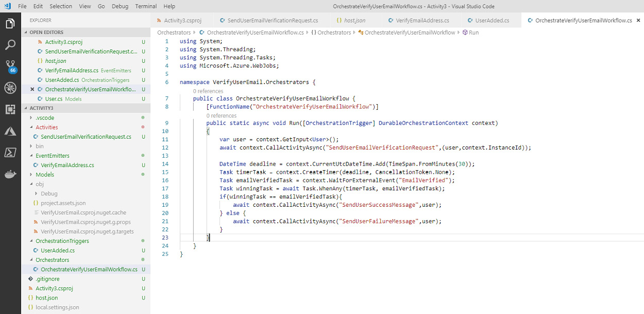This screenshot has width=644, height=314.
Task: Switch to VerifyEmailAddress.cs editor tab
Action: tap(420, 21)
